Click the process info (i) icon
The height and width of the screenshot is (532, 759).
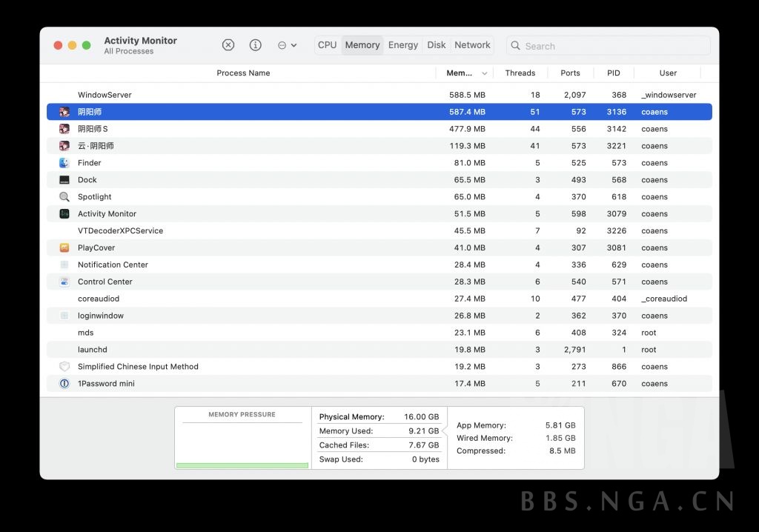(x=256, y=45)
